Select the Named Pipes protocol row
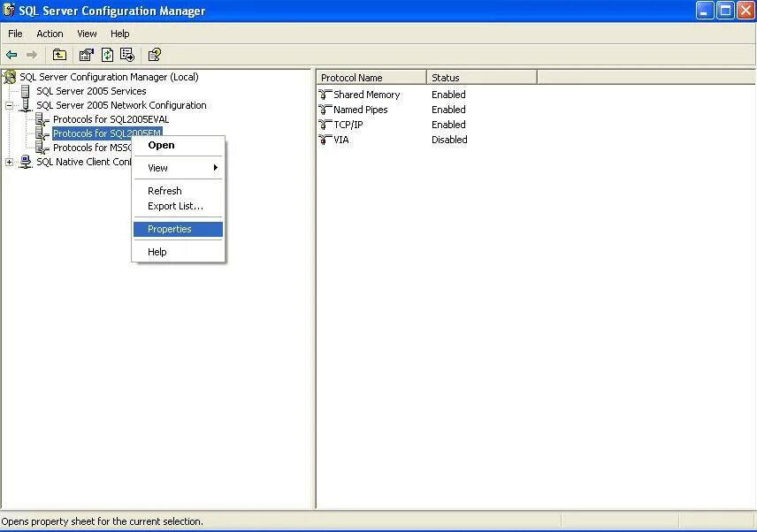Viewport: 757px width, 532px height. click(x=360, y=110)
